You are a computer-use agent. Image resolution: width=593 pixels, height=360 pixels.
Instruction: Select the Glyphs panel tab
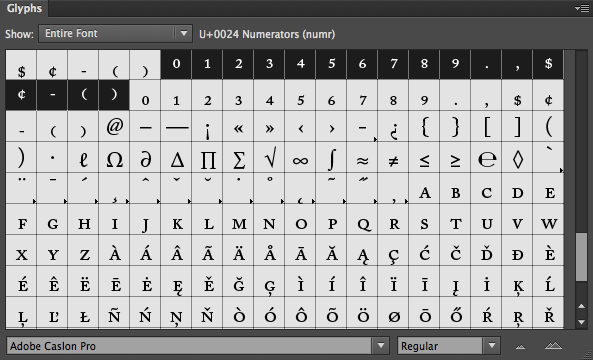pos(24,8)
